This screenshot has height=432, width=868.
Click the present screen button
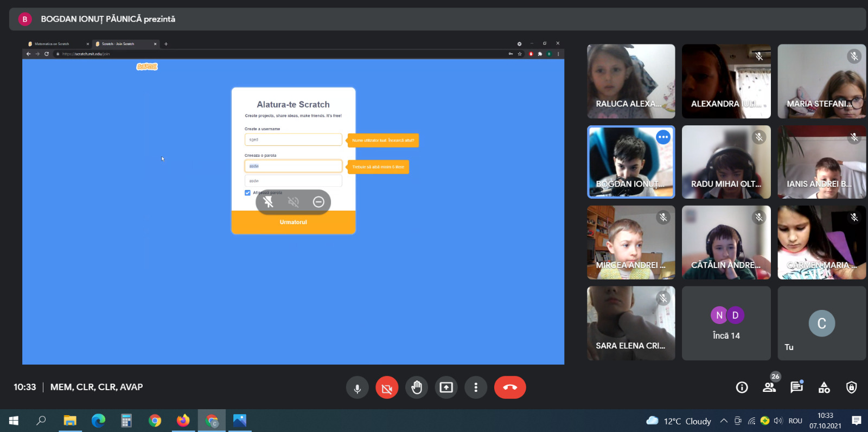(x=446, y=387)
